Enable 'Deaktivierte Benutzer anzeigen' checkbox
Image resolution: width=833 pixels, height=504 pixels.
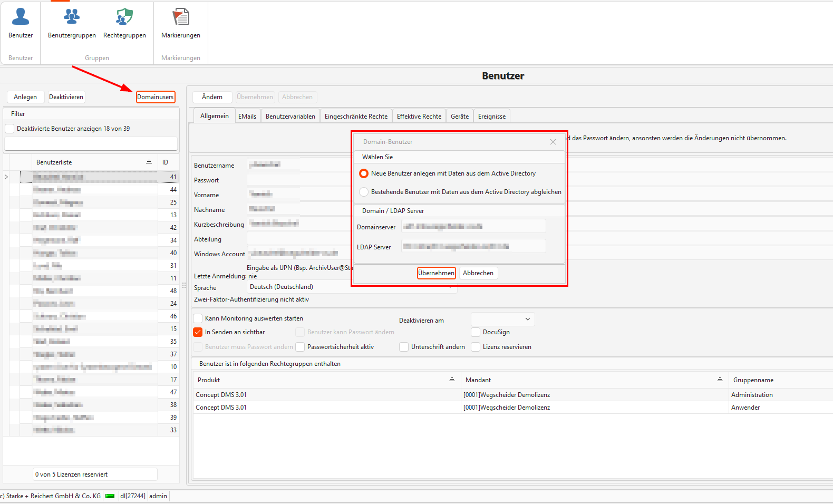(x=9, y=129)
